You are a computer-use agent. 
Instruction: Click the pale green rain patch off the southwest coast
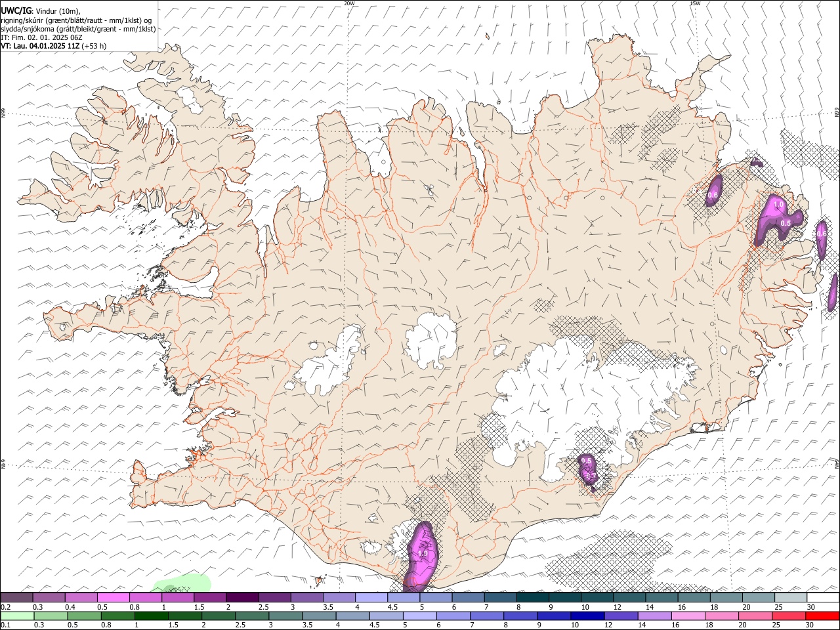coord(182,583)
